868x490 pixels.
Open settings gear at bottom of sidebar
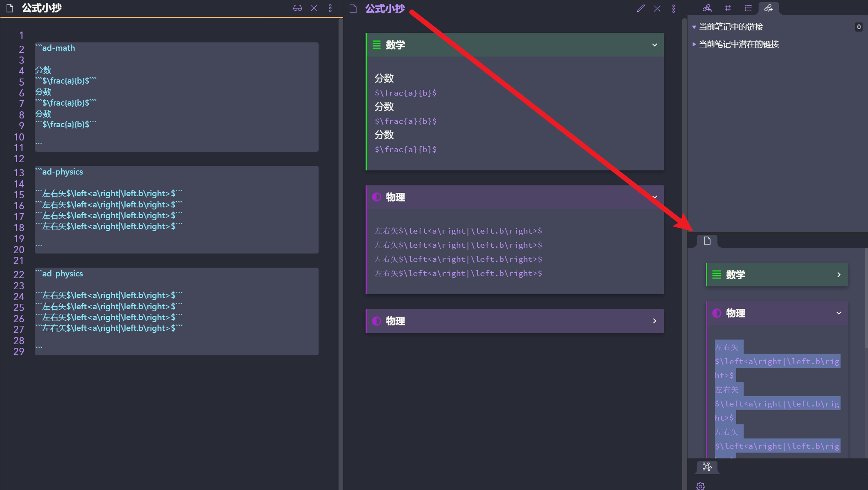click(x=700, y=486)
